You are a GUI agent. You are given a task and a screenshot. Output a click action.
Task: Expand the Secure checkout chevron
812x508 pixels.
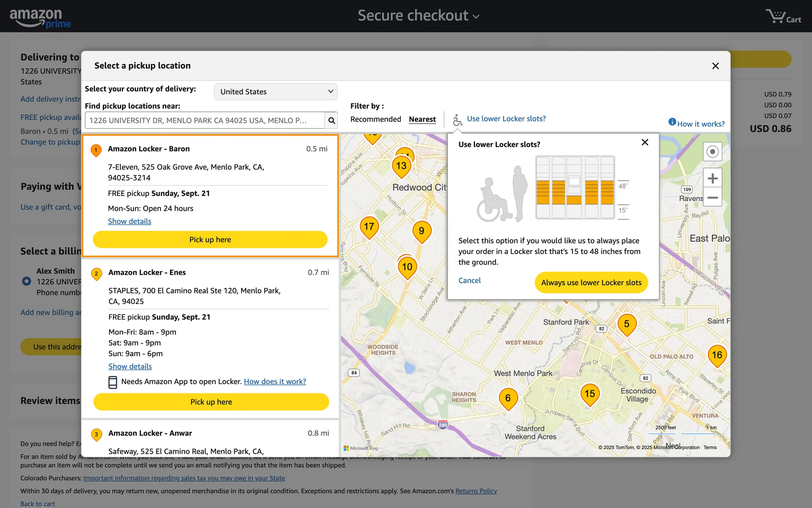476,17
